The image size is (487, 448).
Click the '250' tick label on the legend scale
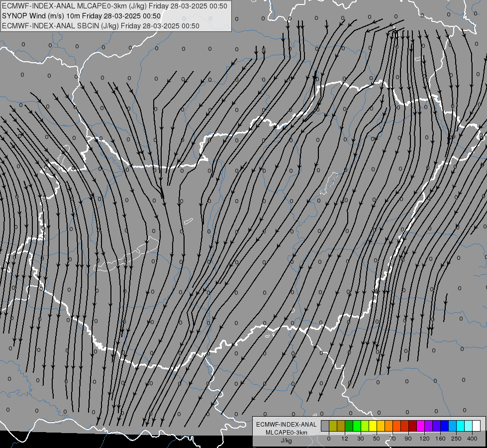456,439
